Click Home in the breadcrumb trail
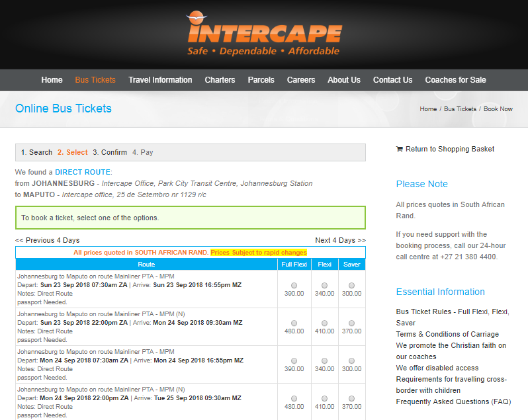Image resolution: width=528 pixels, height=420 pixels. tap(428, 109)
